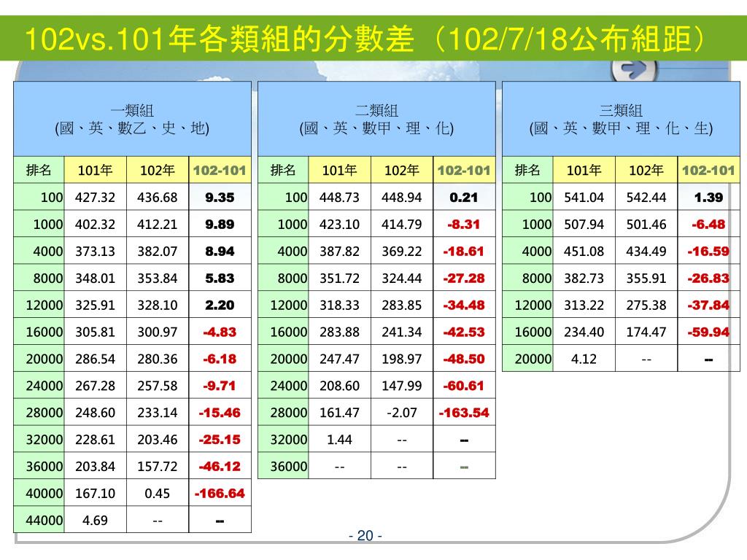Select the '二類組' table header

click(x=376, y=119)
